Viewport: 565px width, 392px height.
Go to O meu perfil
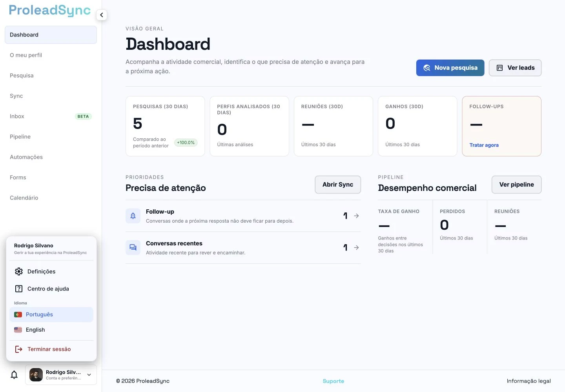[51, 55]
